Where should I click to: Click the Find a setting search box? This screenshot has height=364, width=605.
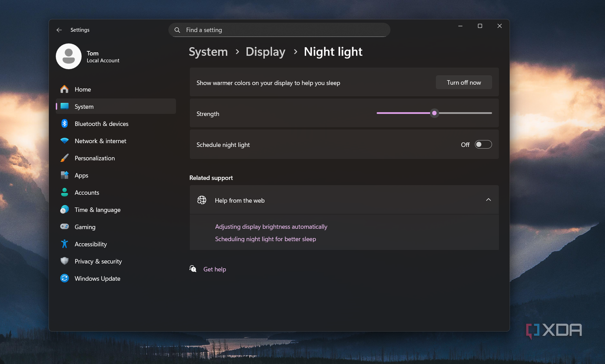[279, 30]
